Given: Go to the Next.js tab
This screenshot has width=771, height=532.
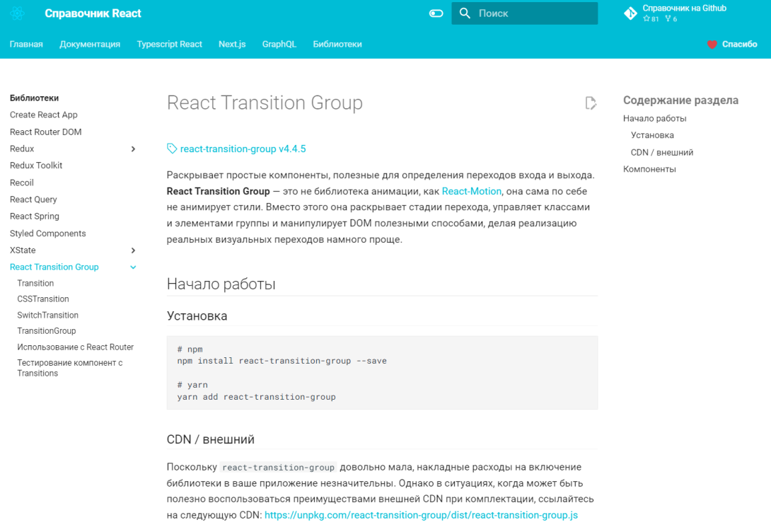Looking at the screenshot, I should [x=232, y=45].
